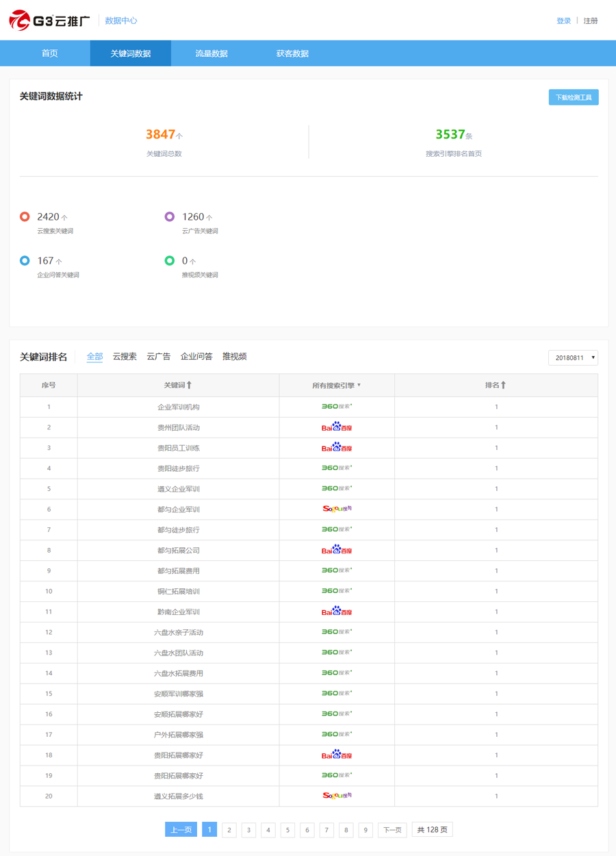Click the 3537 first-page ranking number
The image size is (616, 856).
click(x=450, y=134)
